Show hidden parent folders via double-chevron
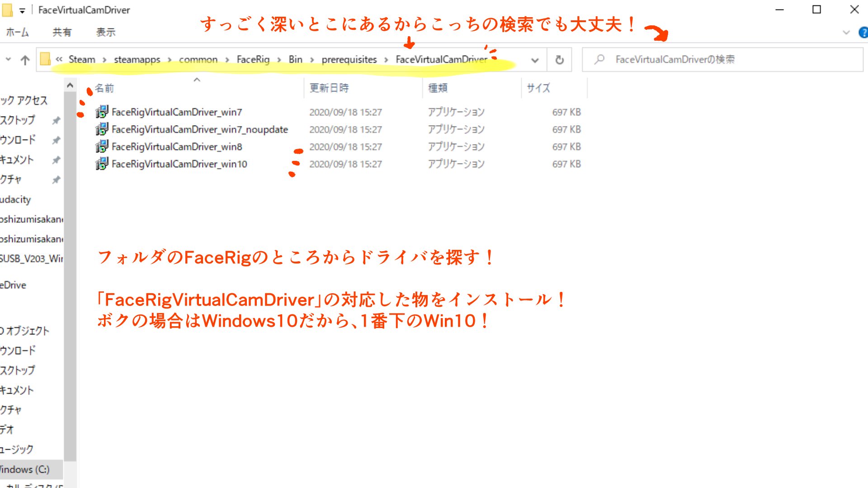 click(59, 59)
